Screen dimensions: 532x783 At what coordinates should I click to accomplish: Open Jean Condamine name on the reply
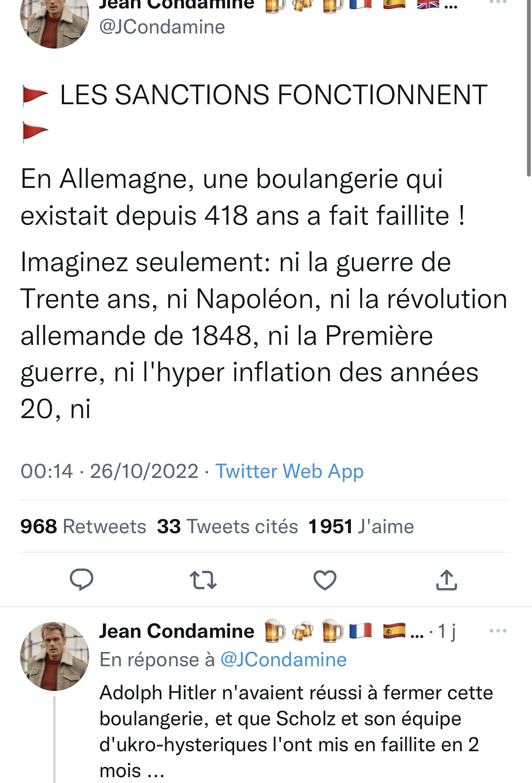176,631
